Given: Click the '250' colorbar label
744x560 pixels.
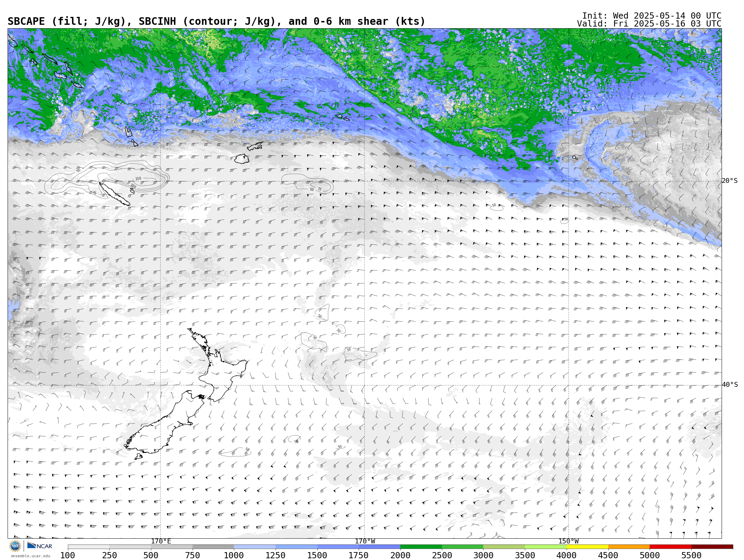Looking at the screenshot, I should tap(109, 555).
